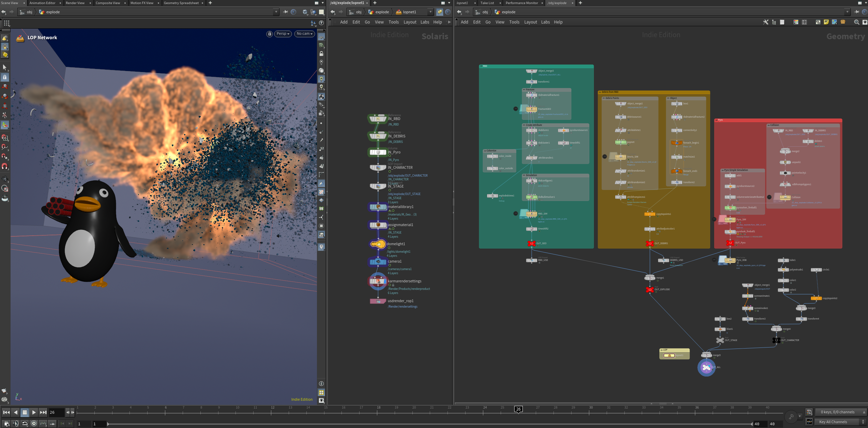The height and width of the screenshot is (428, 868).
Task: Open the Performance Monitor tab
Action: [x=521, y=3]
